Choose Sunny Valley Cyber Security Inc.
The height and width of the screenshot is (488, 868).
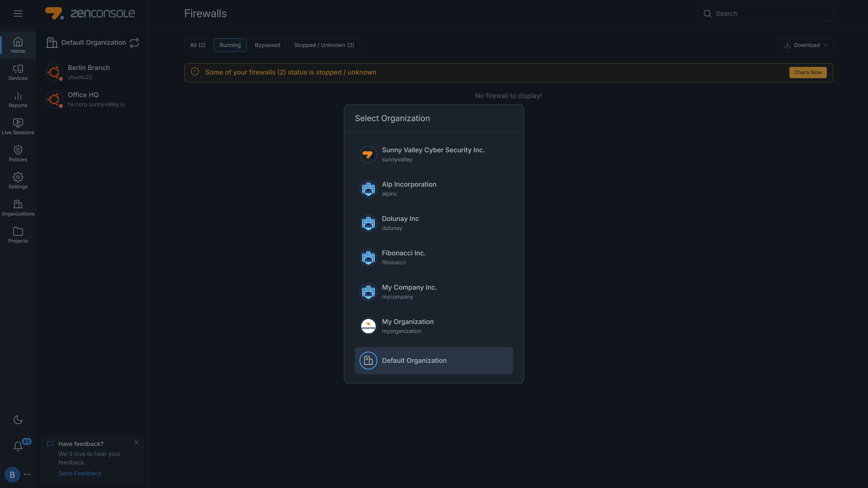(434, 155)
